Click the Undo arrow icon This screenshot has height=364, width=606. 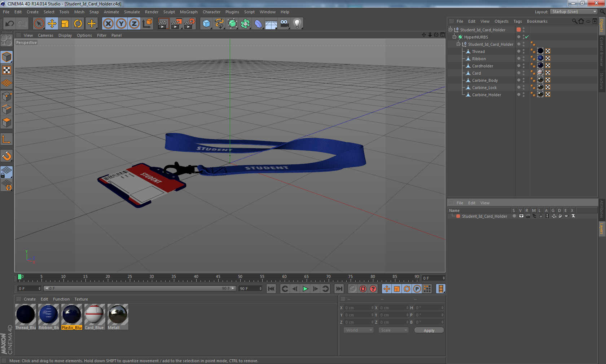coord(10,24)
